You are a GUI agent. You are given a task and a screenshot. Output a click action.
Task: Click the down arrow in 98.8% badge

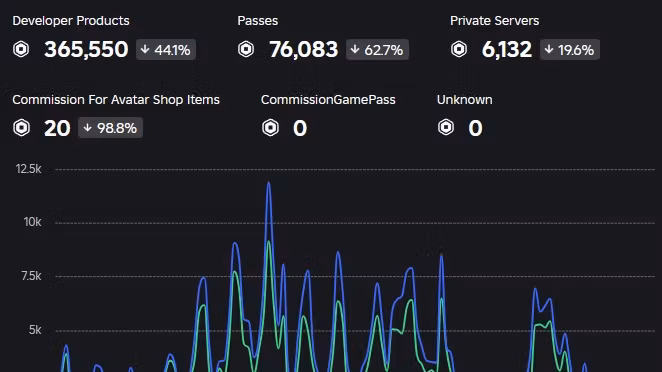[x=87, y=128]
